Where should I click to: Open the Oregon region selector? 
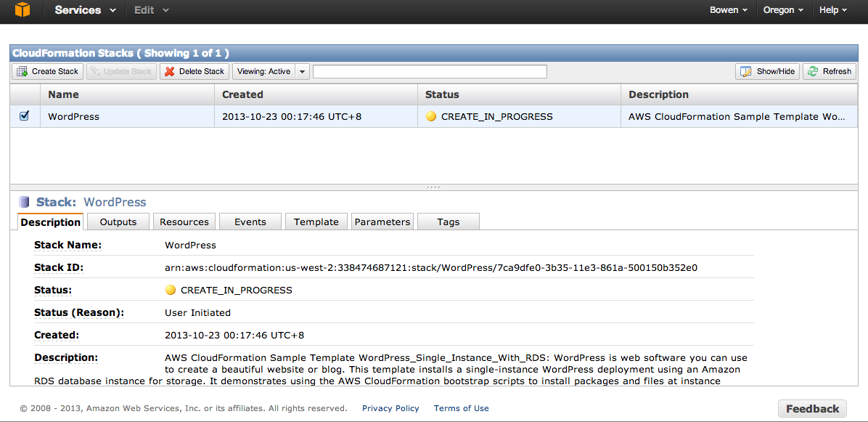[x=783, y=10]
